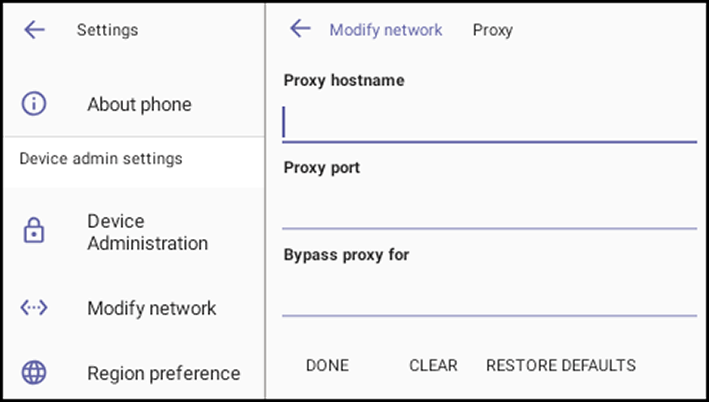
Task: Click into the Proxy port field
Action: point(489,210)
